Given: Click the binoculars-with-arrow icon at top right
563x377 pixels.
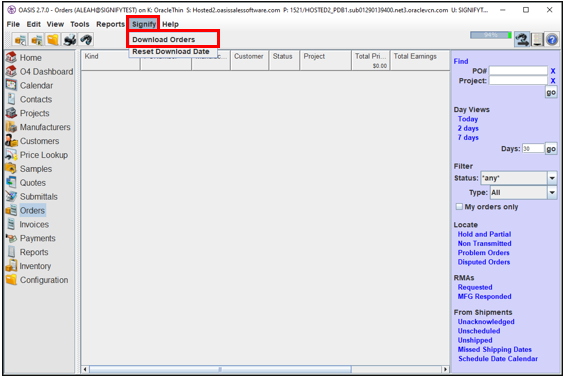Looking at the screenshot, I should [x=522, y=39].
